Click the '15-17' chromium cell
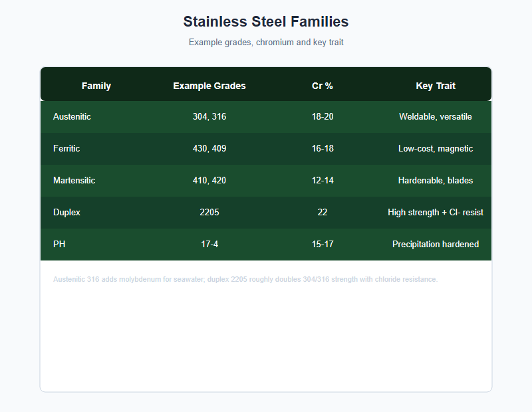The image size is (532, 412). click(323, 245)
